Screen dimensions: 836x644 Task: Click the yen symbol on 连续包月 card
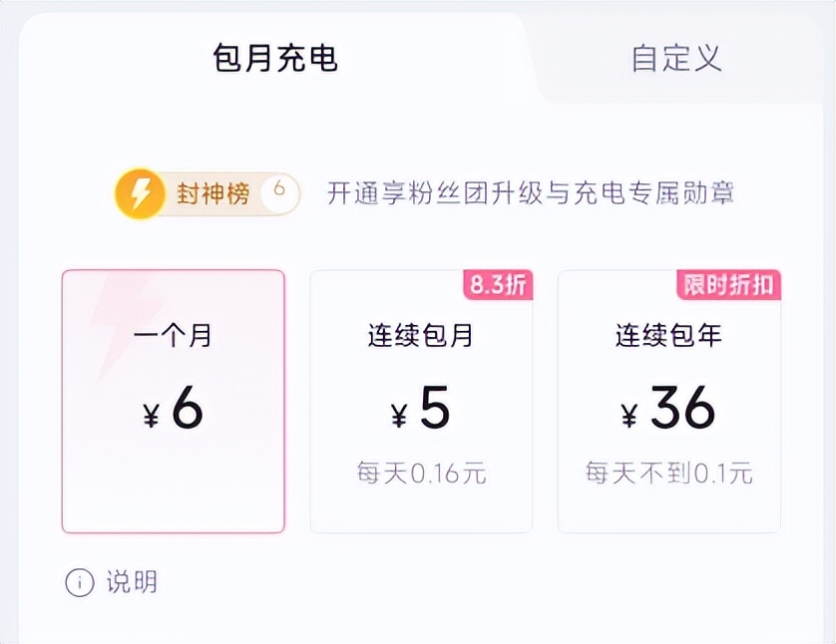pyautogui.click(x=399, y=414)
